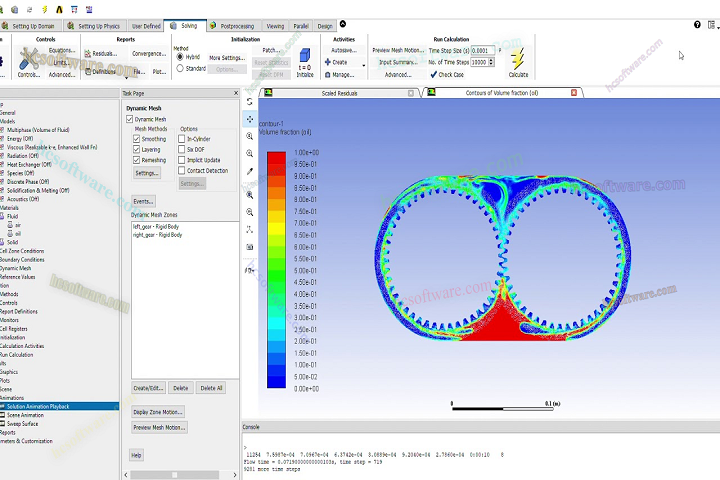
Task: Click the Residuals report icon
Action: (87, 54)
